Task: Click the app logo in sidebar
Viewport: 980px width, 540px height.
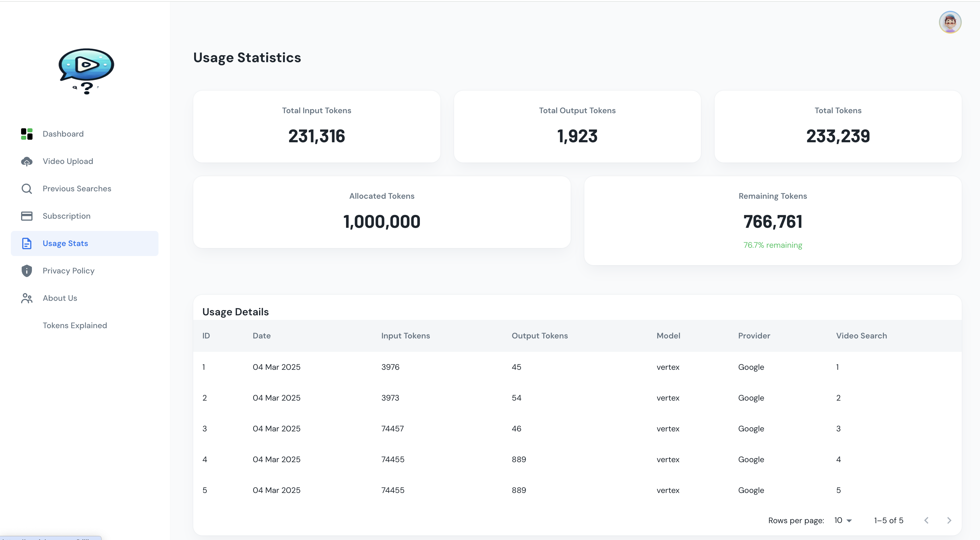Action: pos(86,71)
